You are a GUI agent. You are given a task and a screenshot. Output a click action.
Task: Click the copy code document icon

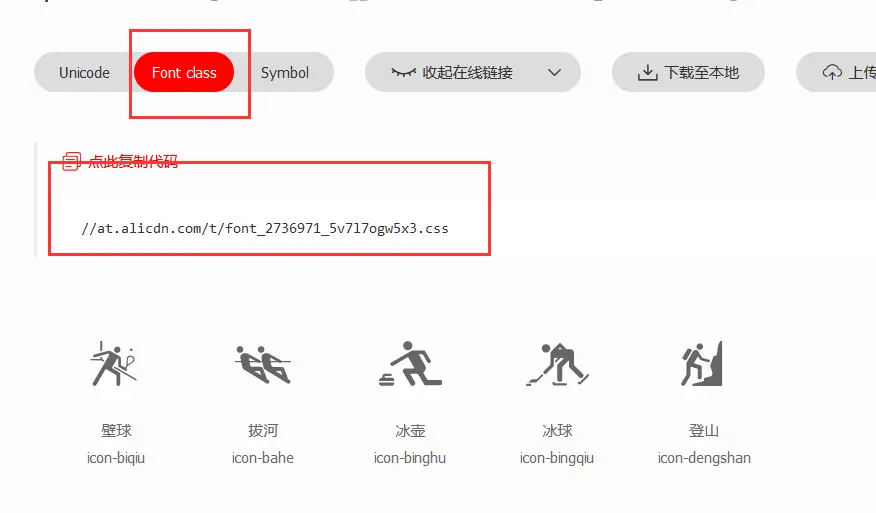[71, 161]
